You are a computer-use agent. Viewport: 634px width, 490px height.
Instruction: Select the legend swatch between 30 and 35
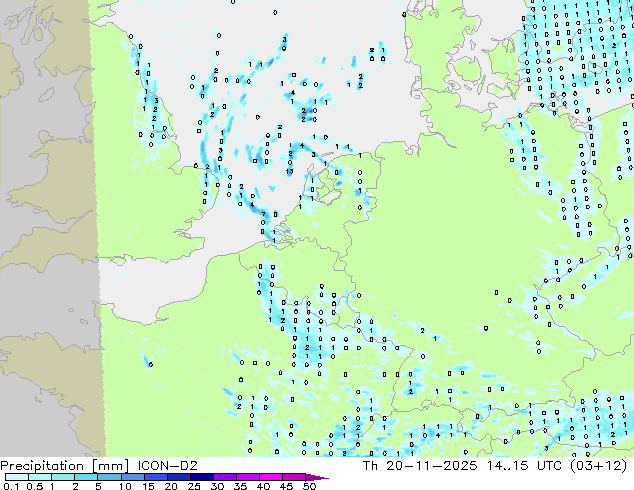point(224,477)
